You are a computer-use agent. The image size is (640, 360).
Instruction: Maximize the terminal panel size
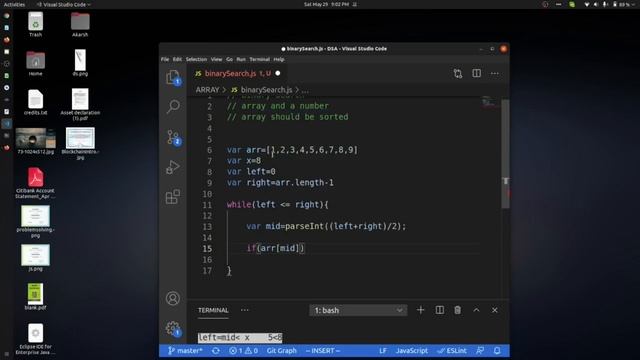point(476,310)
